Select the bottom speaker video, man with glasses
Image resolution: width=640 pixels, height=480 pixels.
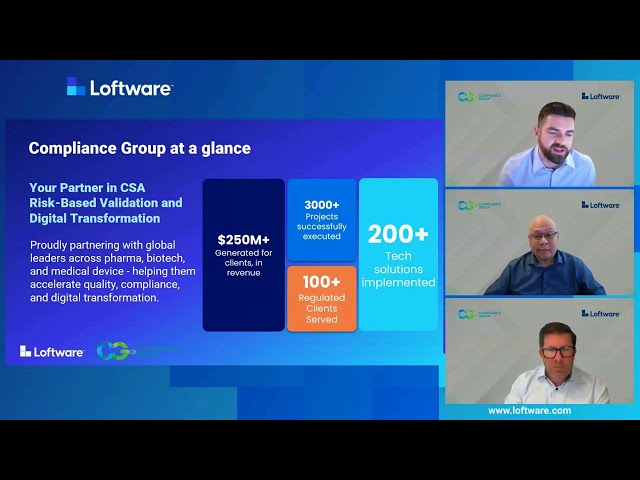(539, 351)
